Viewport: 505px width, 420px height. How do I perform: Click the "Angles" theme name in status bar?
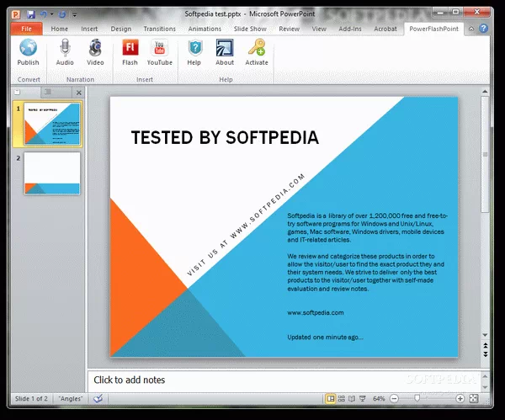point(70,398)
